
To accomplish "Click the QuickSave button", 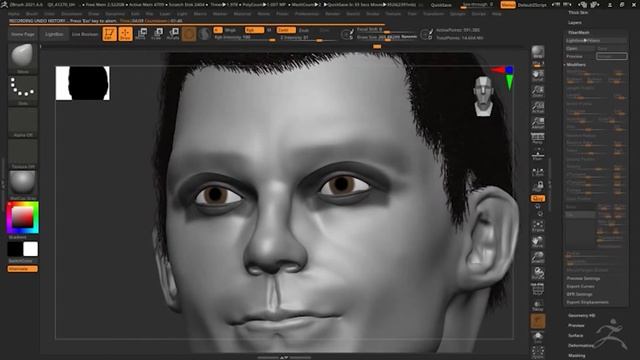I will (441, 5).
